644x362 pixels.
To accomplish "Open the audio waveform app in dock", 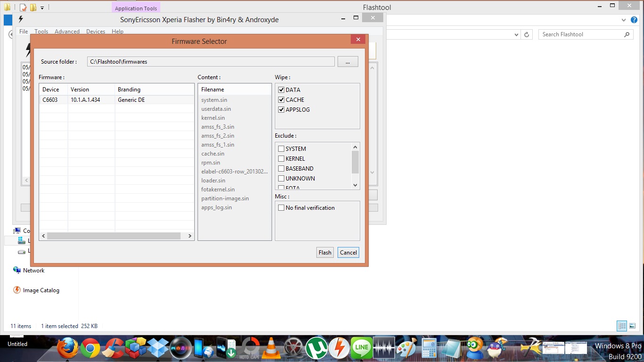I will pyautogui.click(x=384, y=348).
